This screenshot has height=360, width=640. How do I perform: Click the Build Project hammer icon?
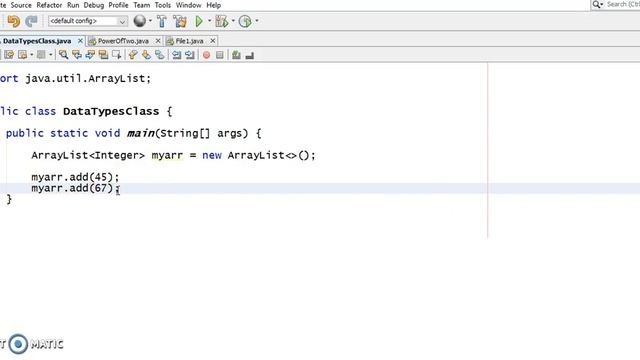pyautogui.click(x=162, y=21)
